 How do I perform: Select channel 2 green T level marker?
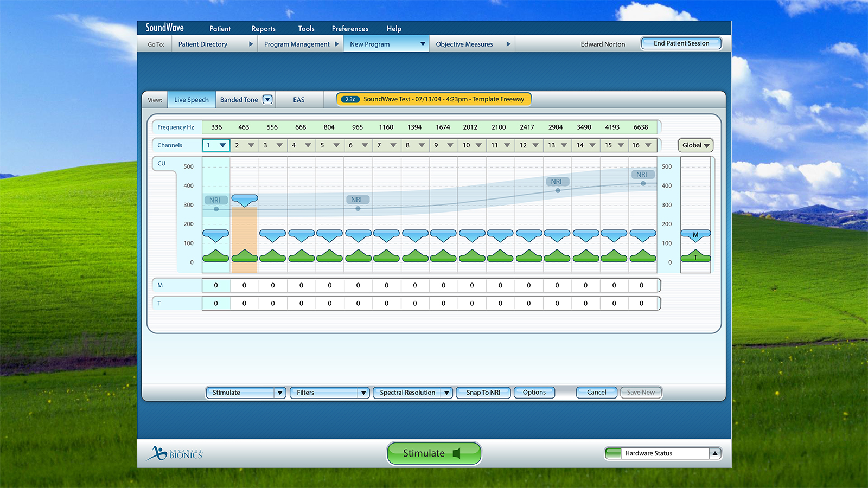coord(245,256)
